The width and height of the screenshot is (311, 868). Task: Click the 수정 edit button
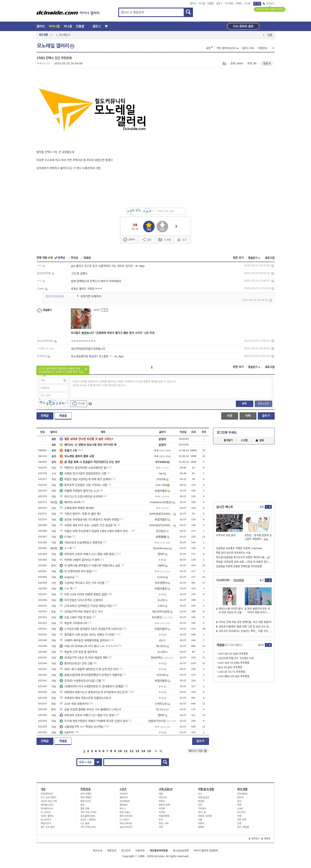230,415
